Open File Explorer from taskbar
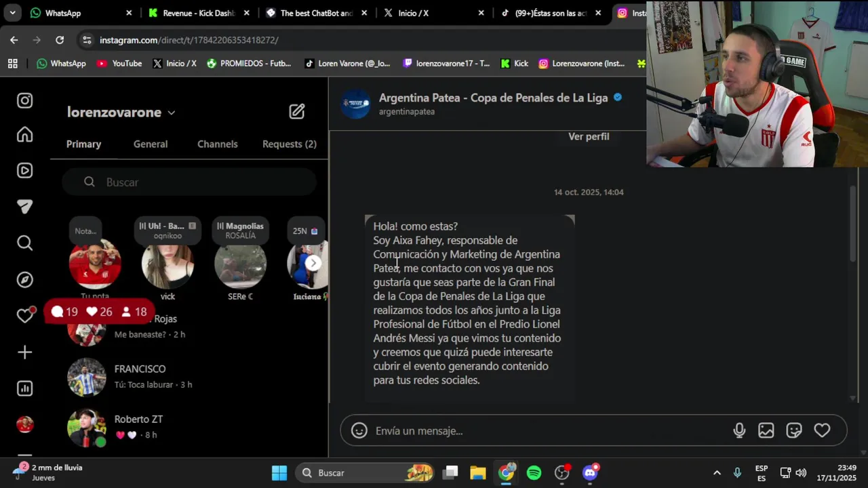The image size is (868, 488). [478, 473]
